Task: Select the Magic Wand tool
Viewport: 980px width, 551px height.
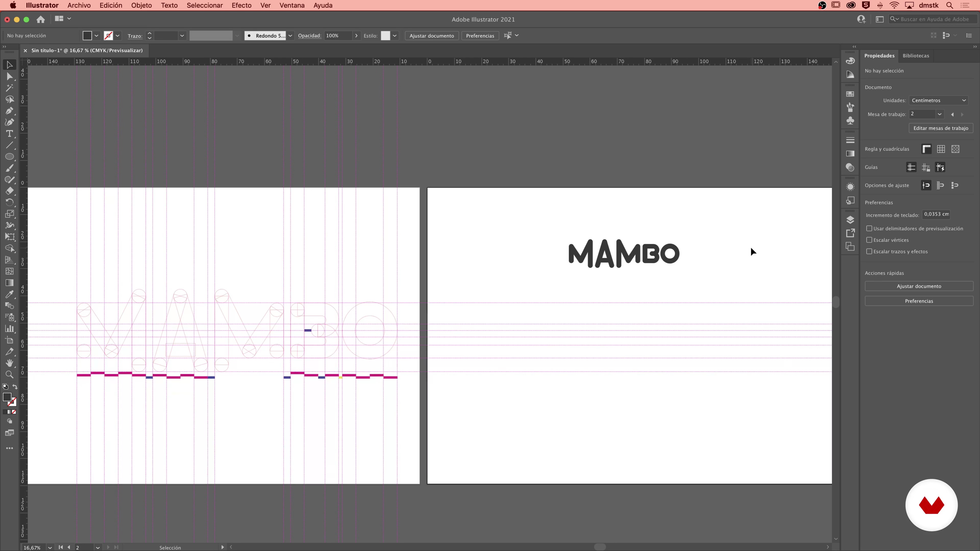Action: point(9,88)
